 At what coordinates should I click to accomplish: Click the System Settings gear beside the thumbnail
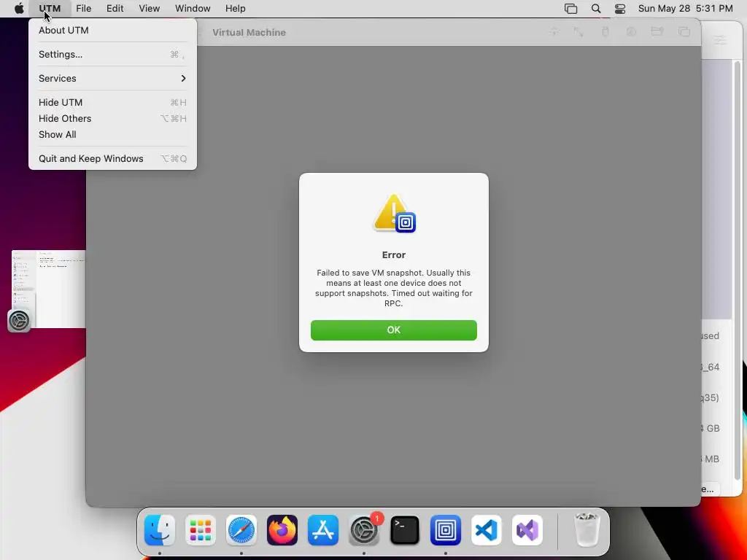(19, 321)
